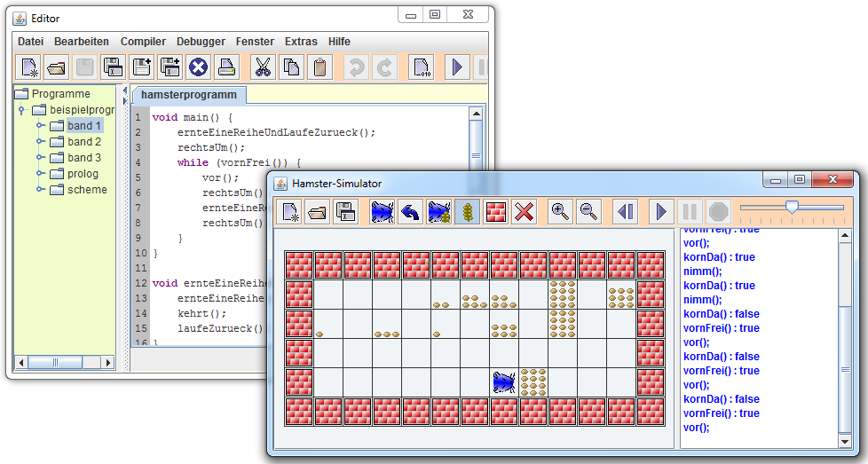Click the scissors cut icon
Screen dimensions: 868x464
pyautogui.click(x=262, y=67)
